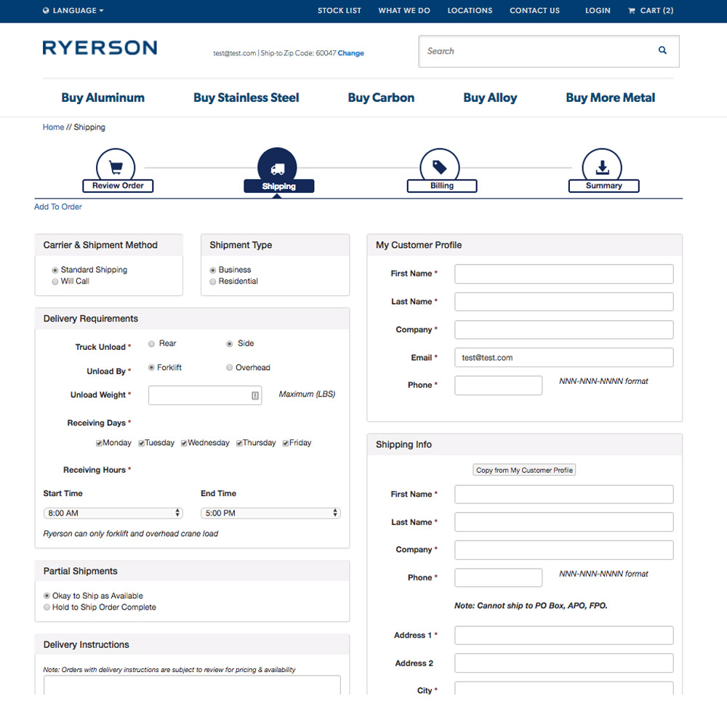Screen dimensions: 727x728
Task: Click the globe icon beside Language
Action: pyautogui.click(x=46, y=10)
